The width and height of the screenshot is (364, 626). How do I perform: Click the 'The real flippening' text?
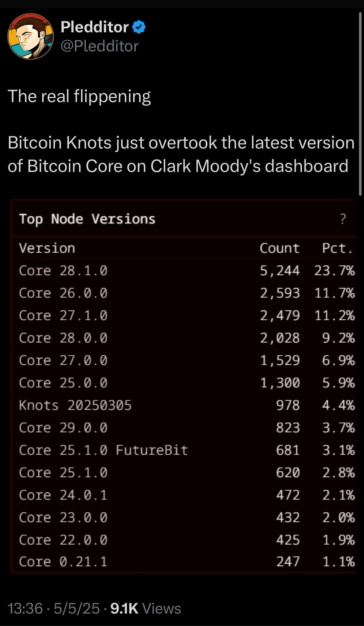[x=79, y=96]
